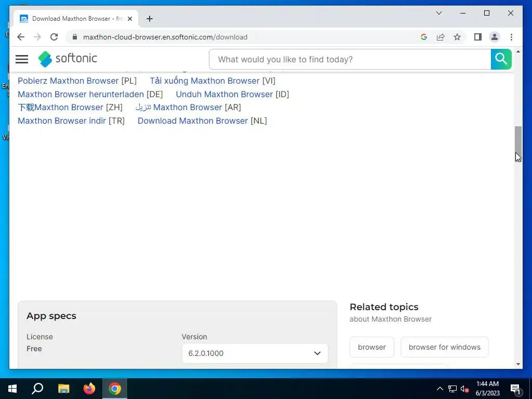Click the muted volume tray icon
Viewport: 532px width, 399px height.
tap(464, 389)
